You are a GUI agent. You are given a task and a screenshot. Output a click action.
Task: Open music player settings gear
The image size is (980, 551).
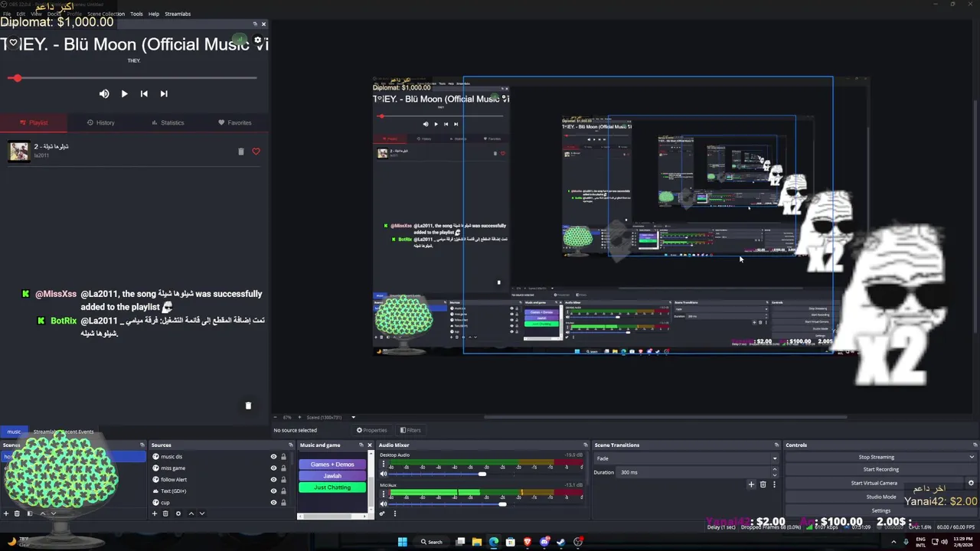pyautogui.click(x=258, y=41)
